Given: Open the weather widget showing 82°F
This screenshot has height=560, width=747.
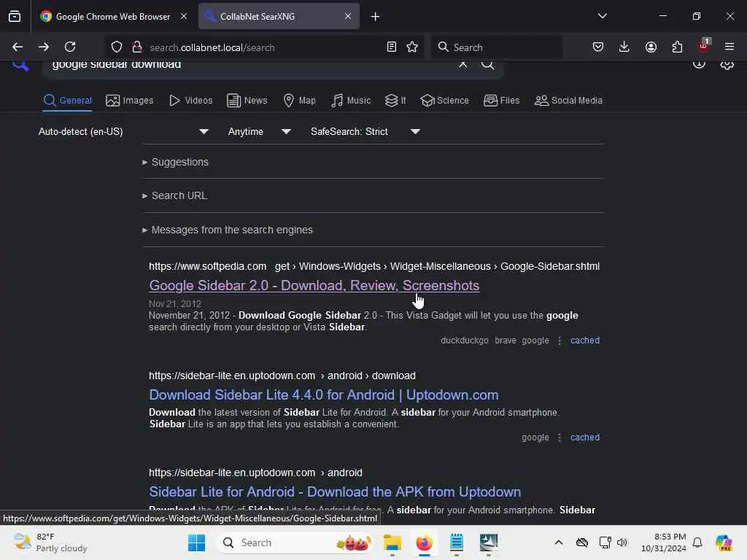Looking at the screenshot, I should pos(50,542).
